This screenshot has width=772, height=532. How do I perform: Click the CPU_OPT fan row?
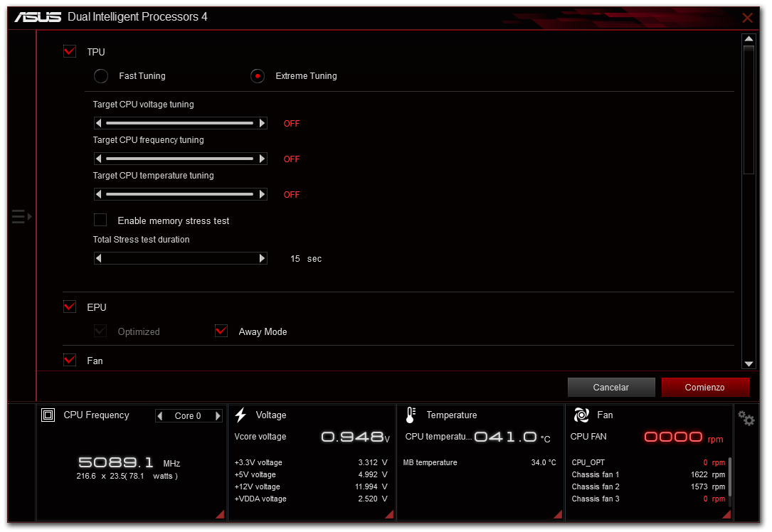(648, 462)
